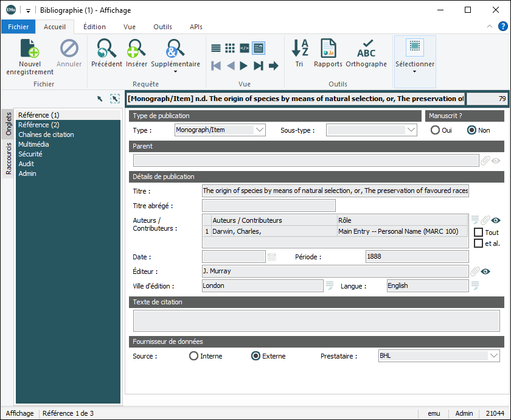Open the Édition ribbon tab

tap(94, 27)
